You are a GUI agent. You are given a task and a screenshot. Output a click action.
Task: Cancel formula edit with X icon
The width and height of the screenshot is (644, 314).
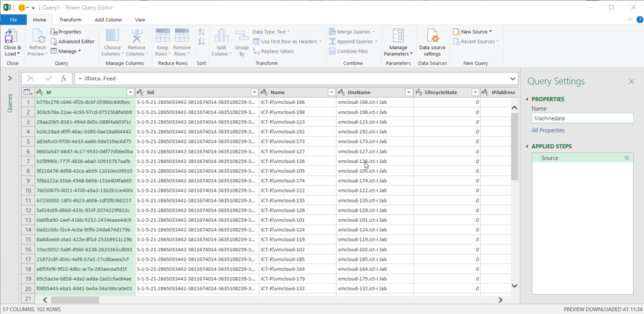tap(31, 78)
